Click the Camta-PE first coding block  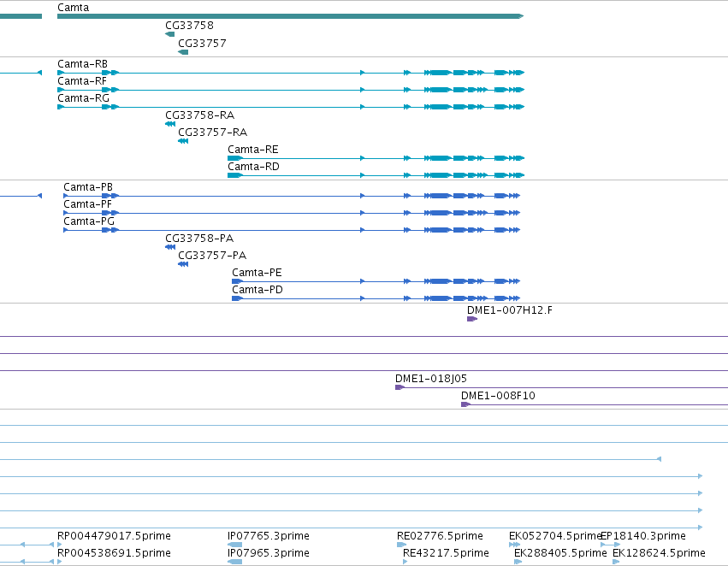237,281
